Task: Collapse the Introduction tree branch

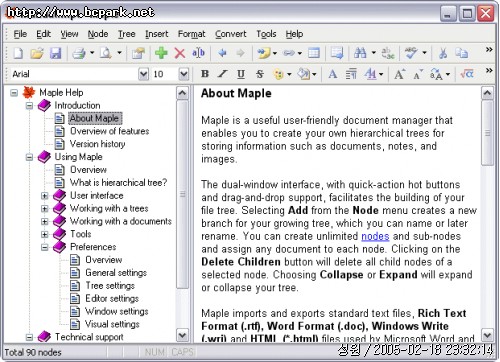Action: pos(29,105)
